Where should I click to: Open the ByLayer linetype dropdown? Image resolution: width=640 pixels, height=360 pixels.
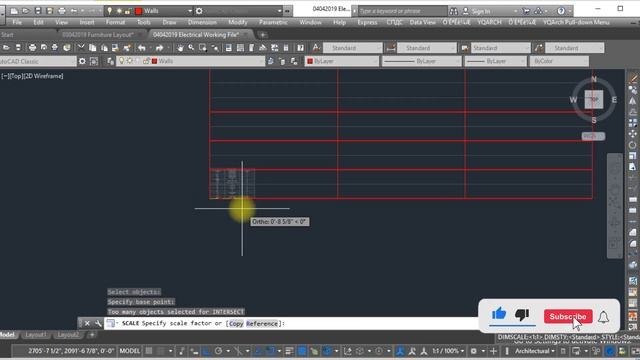pyautogui.click(x=422, y=61)
